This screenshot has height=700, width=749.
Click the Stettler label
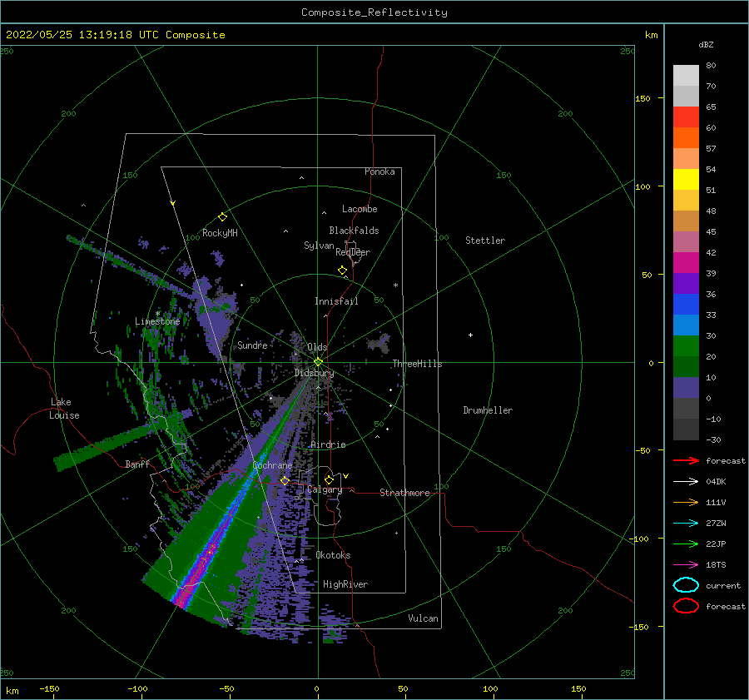tap(485, 241)
